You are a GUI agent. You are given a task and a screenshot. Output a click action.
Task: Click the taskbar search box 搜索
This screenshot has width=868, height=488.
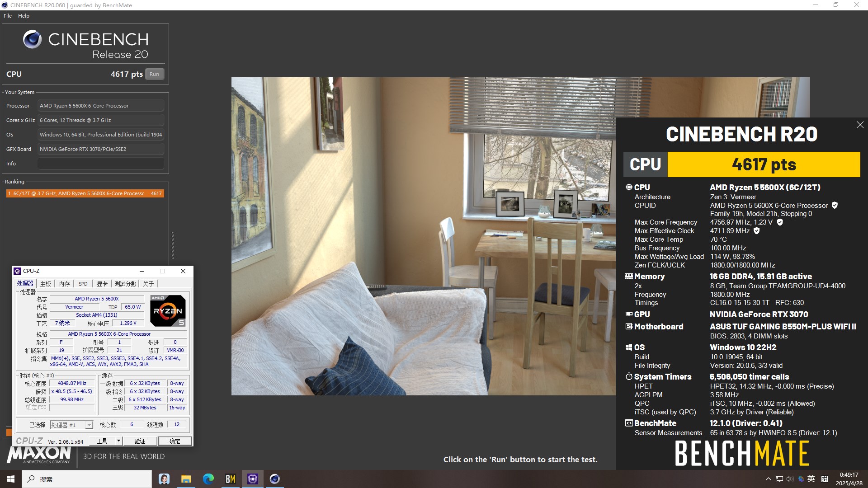coord(87,479)
